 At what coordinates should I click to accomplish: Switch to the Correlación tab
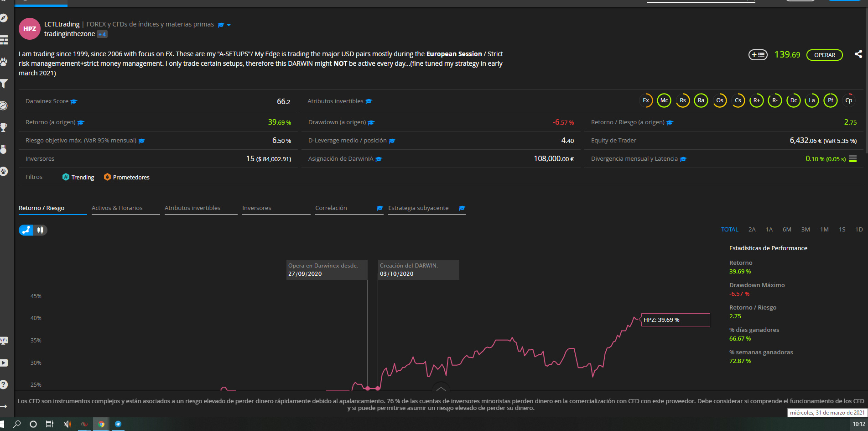tap(331, 208)
